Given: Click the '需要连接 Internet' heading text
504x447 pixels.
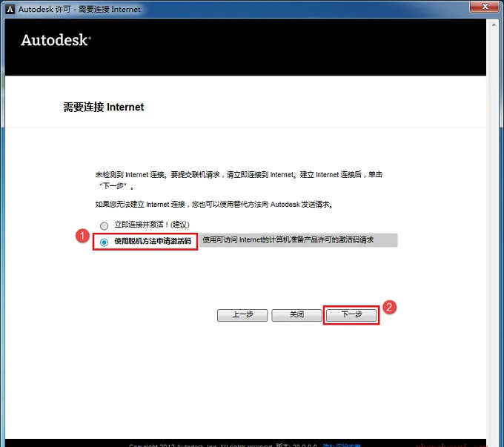Looking at the screenshot, I should [x=104, y=107].
